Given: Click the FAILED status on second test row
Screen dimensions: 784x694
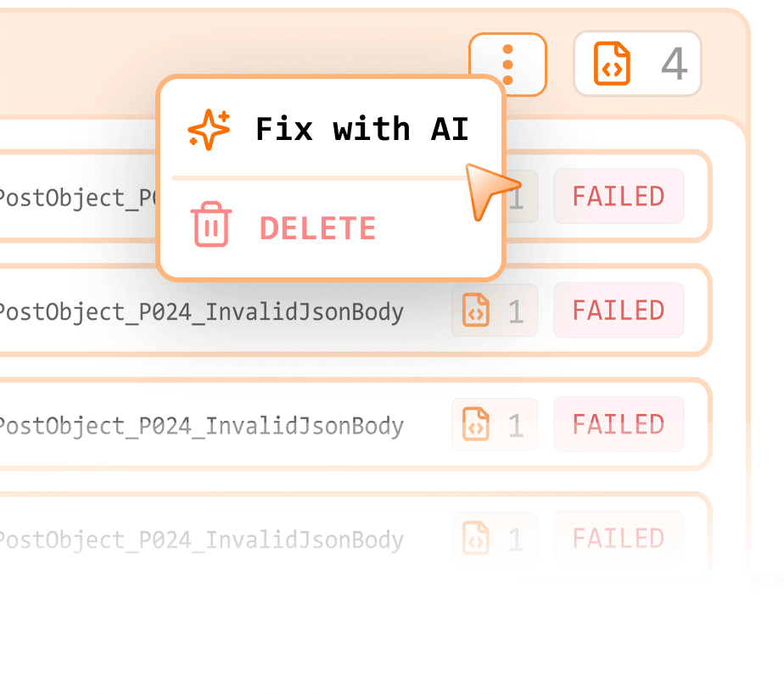Looking at the screenshot, I should pos(619,311).
